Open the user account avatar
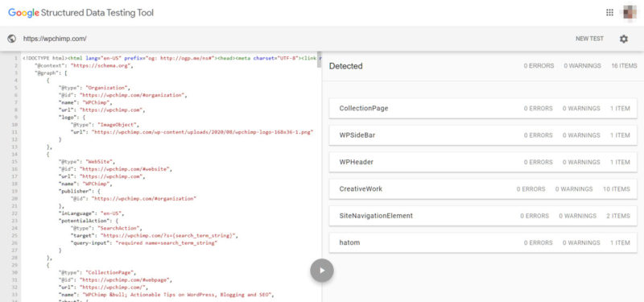The image size is (644, 302). pyautogui.click(x=630, y=12)
